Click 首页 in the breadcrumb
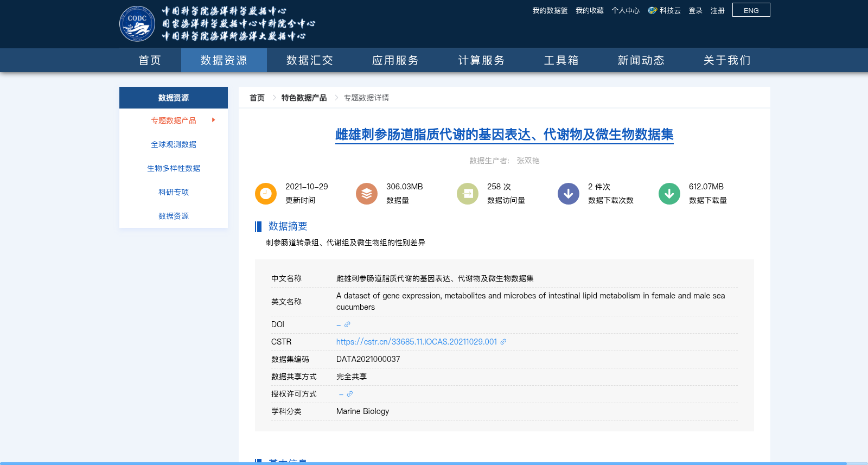Image resolution: width=868 pixels, height=465 pixels. coord(257,98)
